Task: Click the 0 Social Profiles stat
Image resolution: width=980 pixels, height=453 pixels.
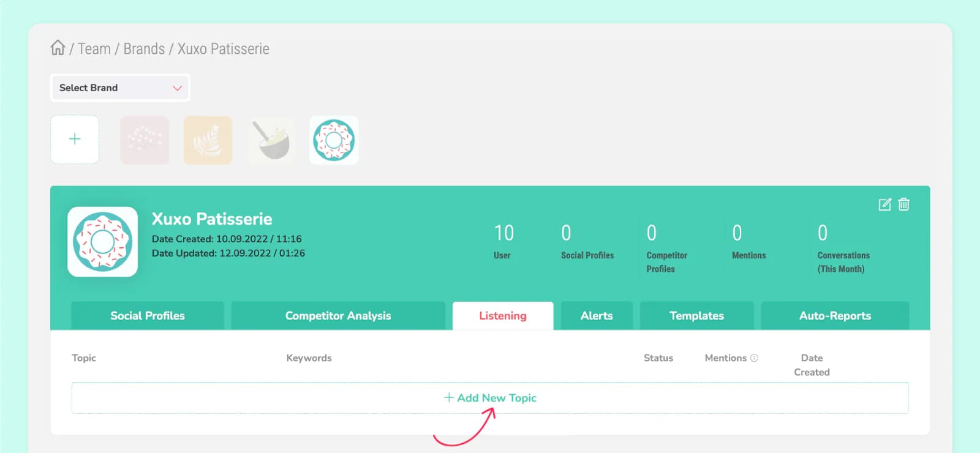Action: [x=587, y=242]
